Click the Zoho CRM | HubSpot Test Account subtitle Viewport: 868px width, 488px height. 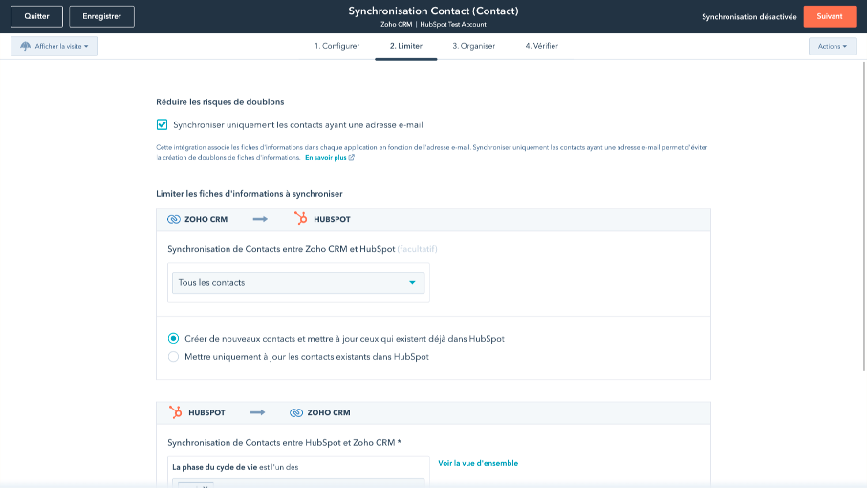433,24
